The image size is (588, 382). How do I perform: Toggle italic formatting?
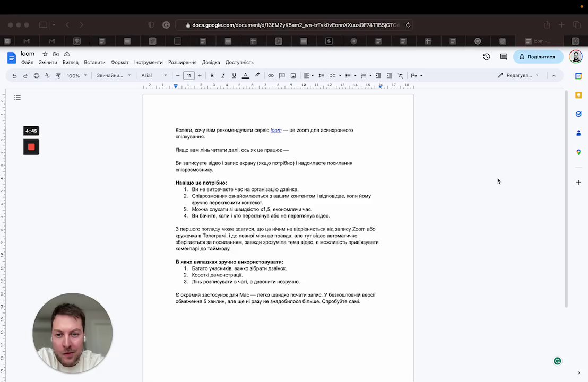coord(223,76)
